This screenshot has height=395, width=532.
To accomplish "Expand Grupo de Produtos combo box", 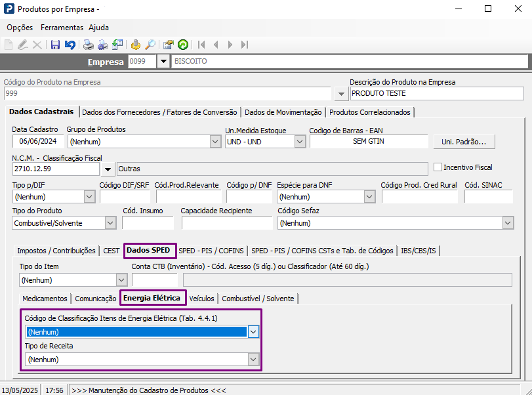I will point(215,142).
